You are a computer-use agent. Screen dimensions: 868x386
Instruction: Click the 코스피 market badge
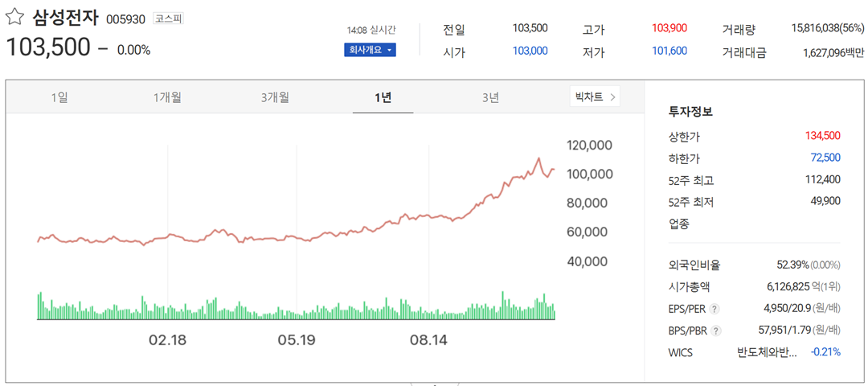168,18
